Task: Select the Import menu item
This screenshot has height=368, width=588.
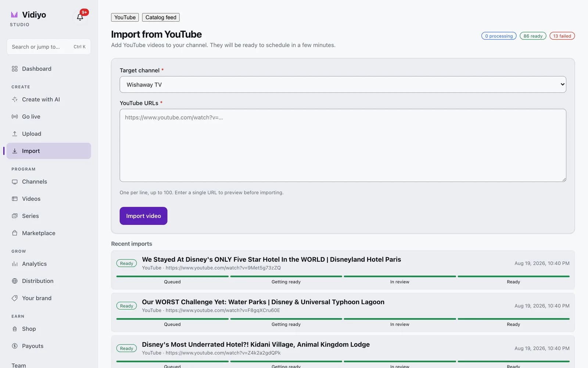Action: tap(49, 151)
